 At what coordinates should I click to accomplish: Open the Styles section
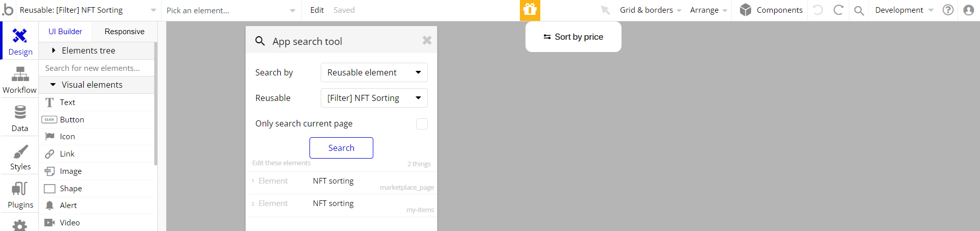coord(20,157)
